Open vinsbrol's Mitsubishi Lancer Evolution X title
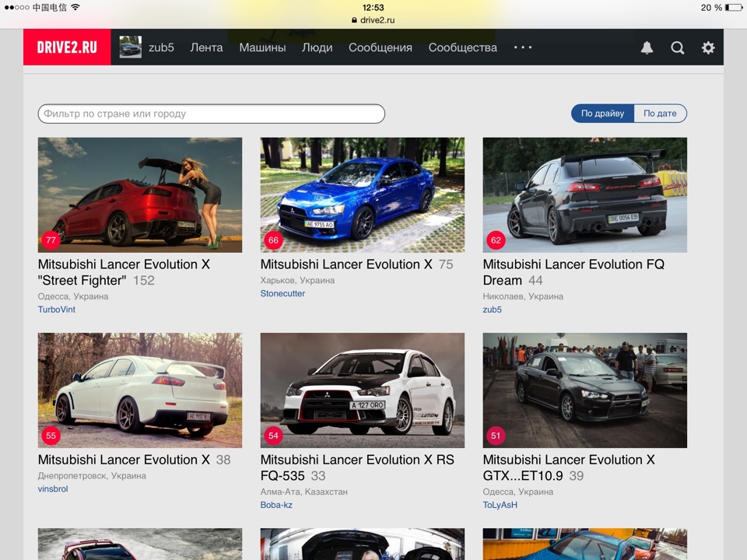Screen dimensions: 747x560 (124, 460)
